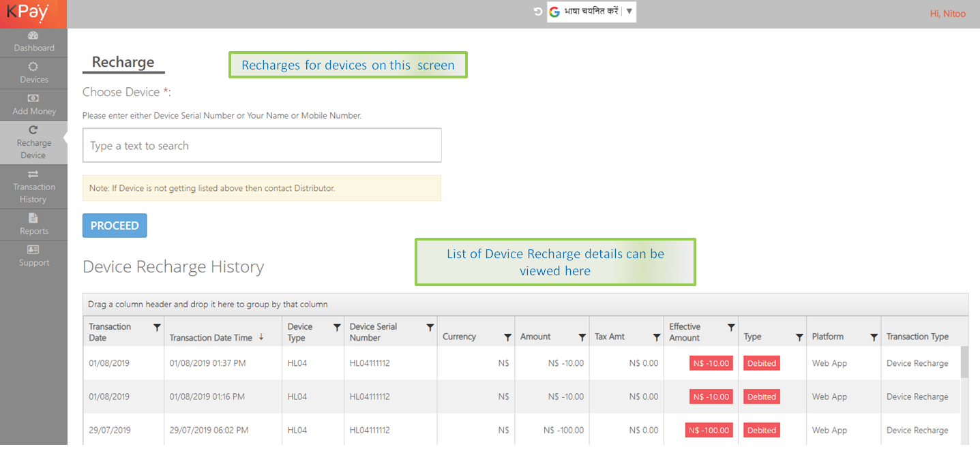Viewport: 980px width, 449px height.
Task: Filter the Platform column
Action: coord(874,337)
